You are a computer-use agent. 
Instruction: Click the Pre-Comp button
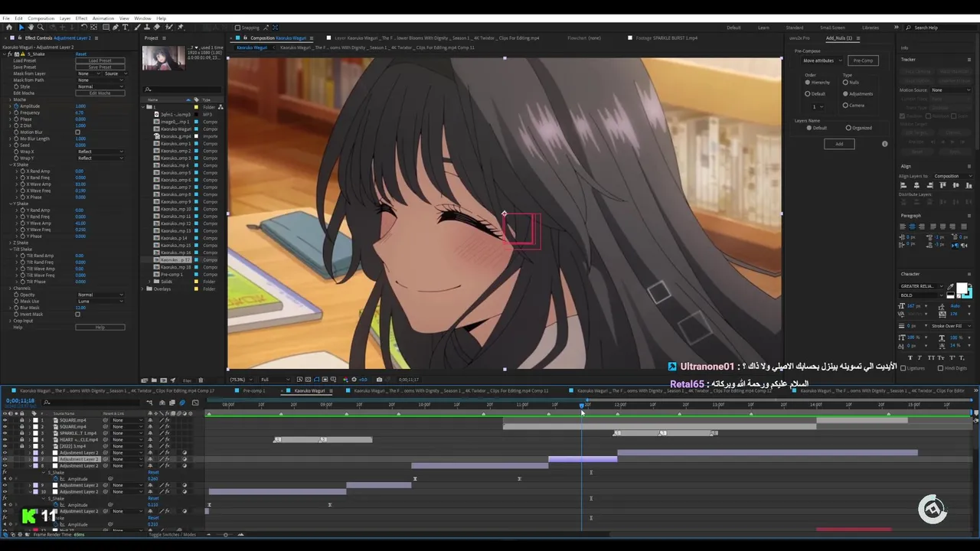point(863,60)
